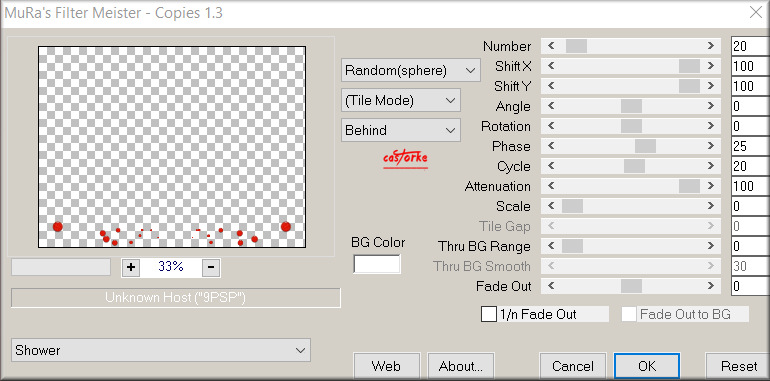Image resolution: width=770 pixels, height=381 pixels.
Task: Open the About dialog
Action: point(461,366)
